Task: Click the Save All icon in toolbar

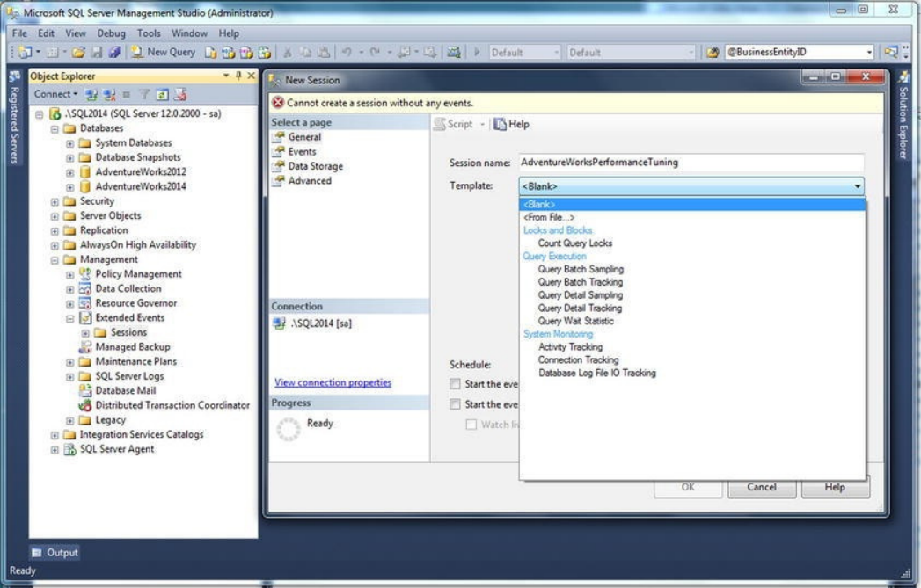Action: pos(114,52)
